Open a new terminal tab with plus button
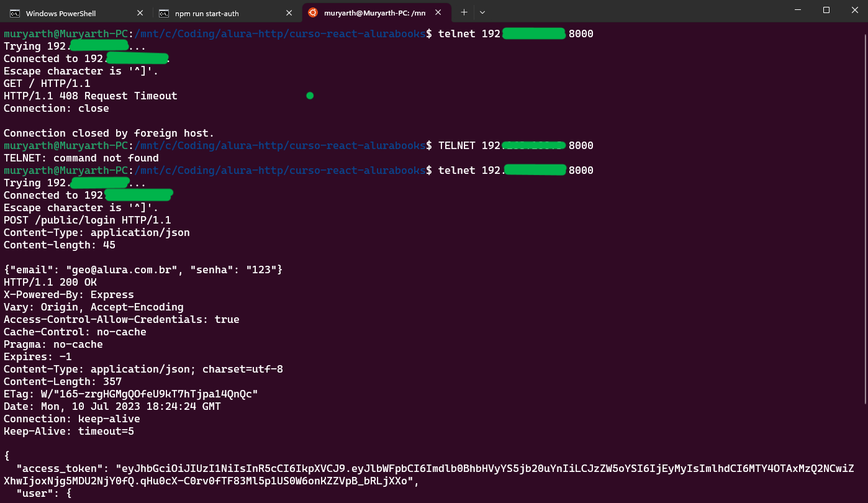Image resolution: width=868 pixels, height=503 pixels. click(464, 12)
